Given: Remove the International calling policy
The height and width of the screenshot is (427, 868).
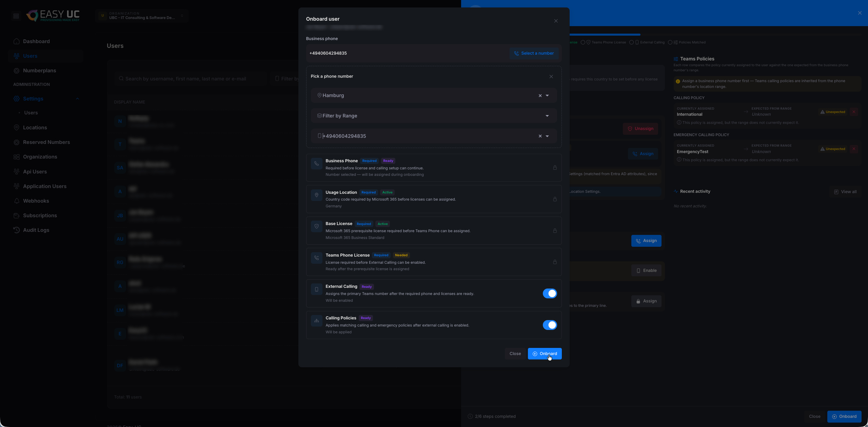Looking at the screenshot, I should (854, 112).
